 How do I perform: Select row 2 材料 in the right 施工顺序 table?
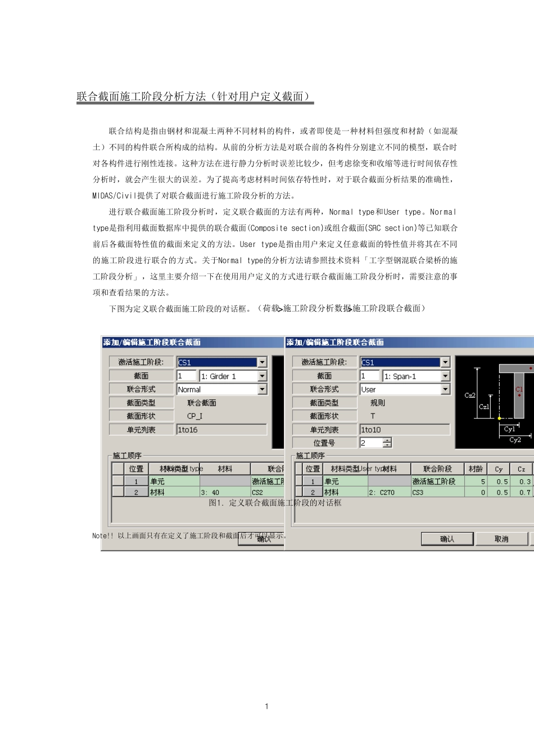click(346, 492)
